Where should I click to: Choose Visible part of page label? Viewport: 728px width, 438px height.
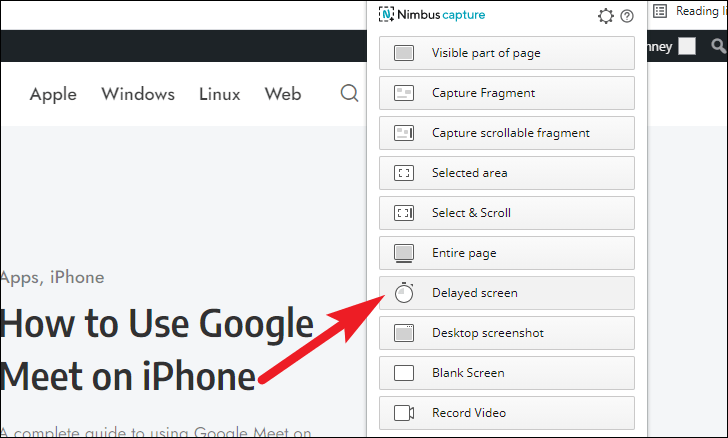pyautogui.click(x=486, y=53)
